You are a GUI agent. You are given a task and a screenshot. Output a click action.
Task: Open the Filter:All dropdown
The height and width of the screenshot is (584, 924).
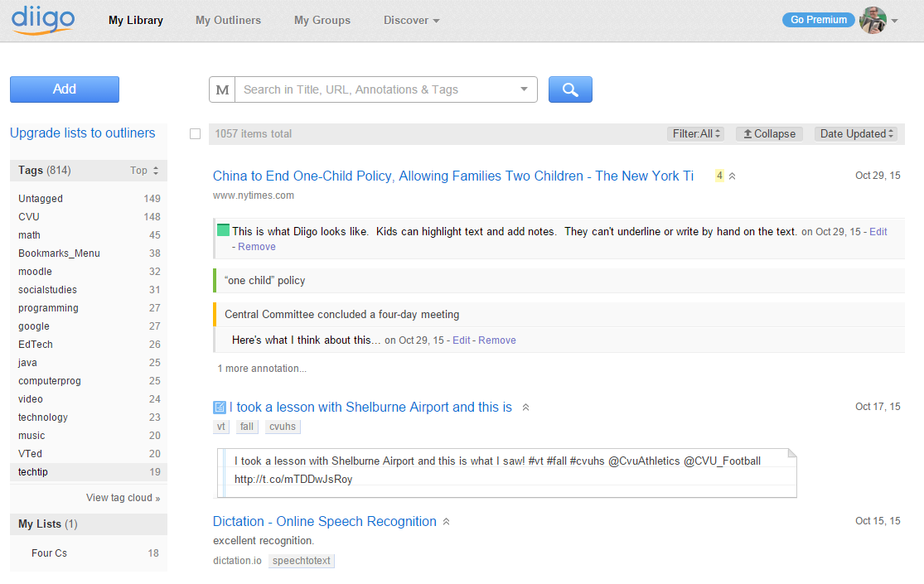point(696,133)
